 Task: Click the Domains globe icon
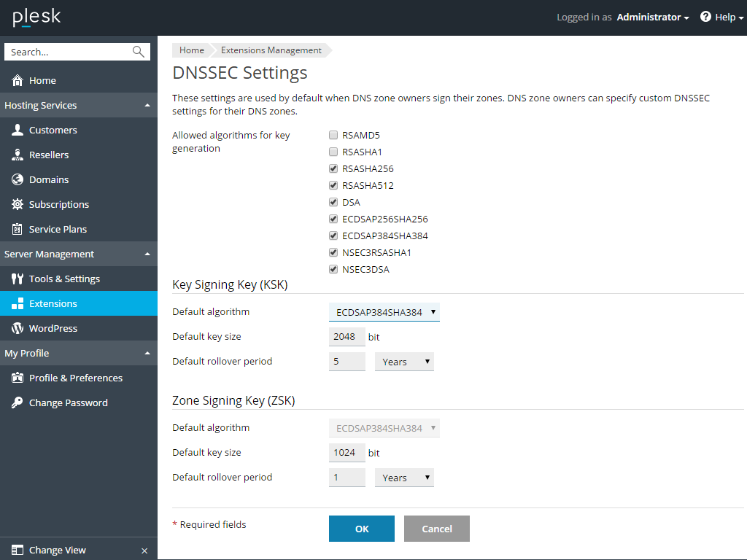tap(18, 179)
